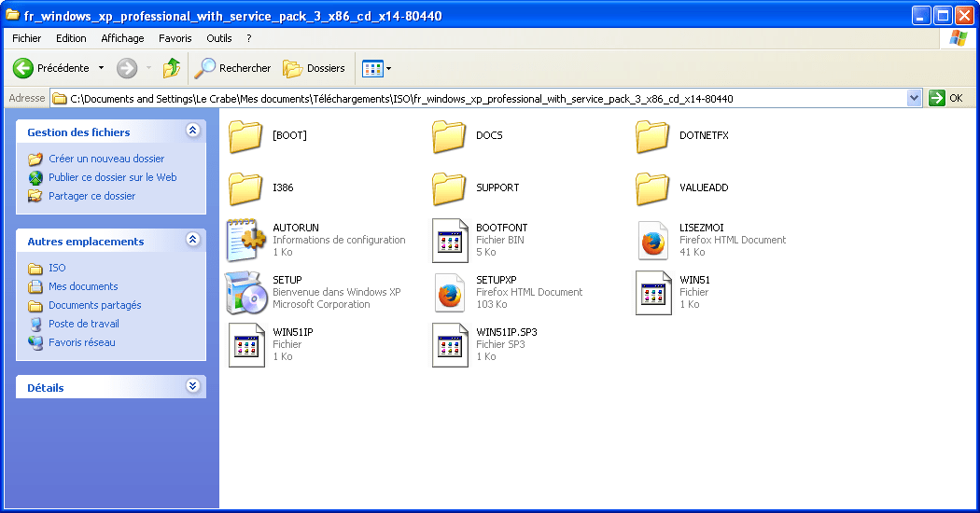Image resolution: width=980 pixels, height=513 pixels.
Task: Click the Détails heading text
Action: tap(46, 388)
